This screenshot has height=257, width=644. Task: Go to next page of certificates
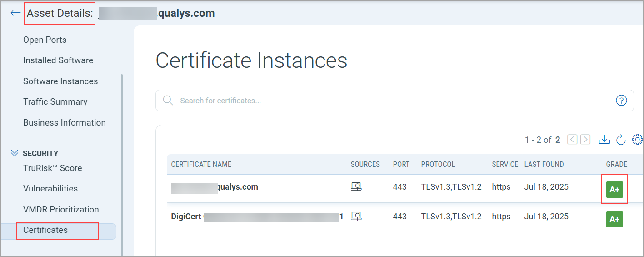point(585,140)
